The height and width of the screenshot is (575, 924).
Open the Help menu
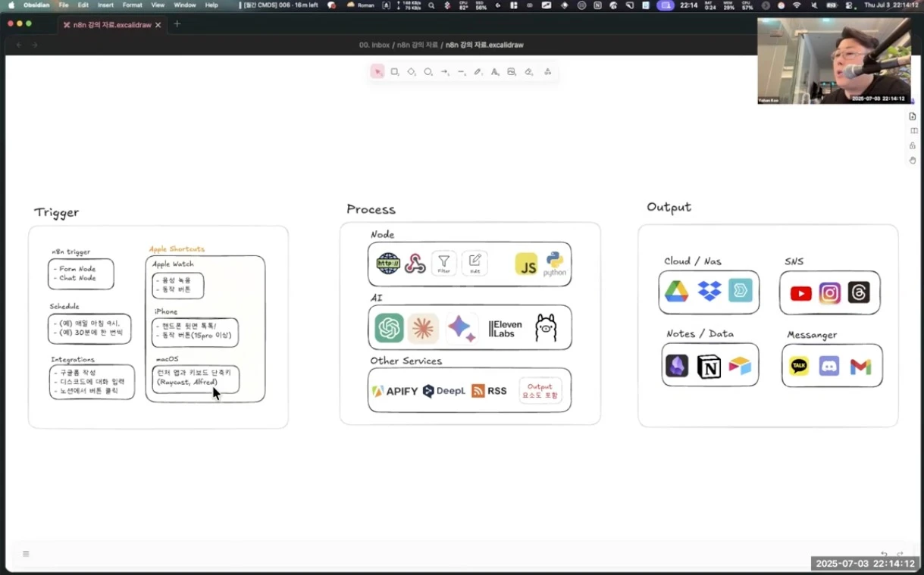point(211,5)
